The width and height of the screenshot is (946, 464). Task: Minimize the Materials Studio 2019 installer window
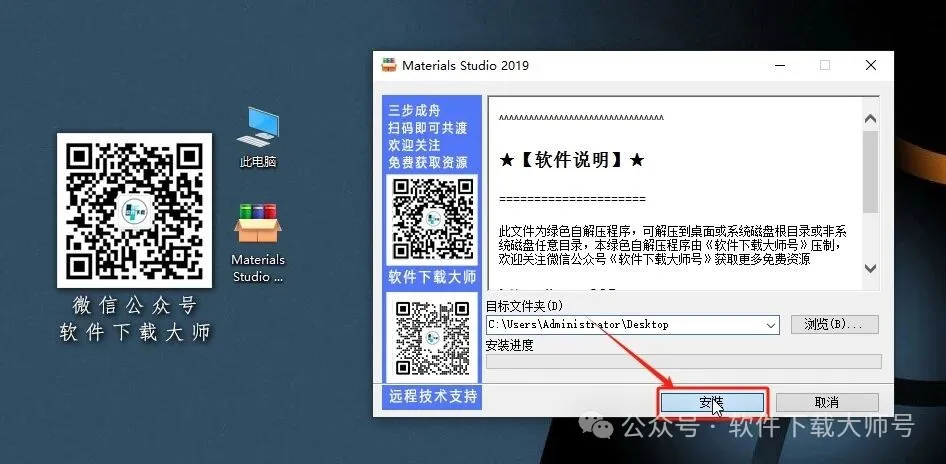coord(781,65)
